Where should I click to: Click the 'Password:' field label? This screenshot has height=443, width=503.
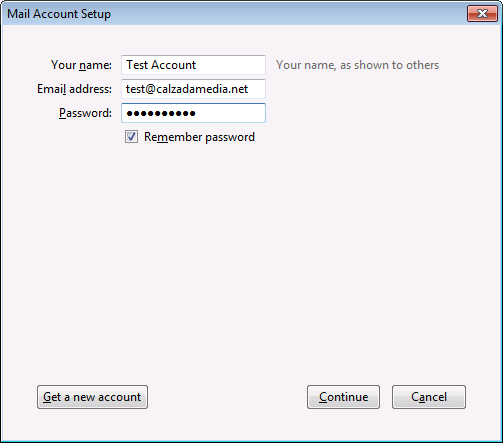pyautogui.click(x=85, y=113)
